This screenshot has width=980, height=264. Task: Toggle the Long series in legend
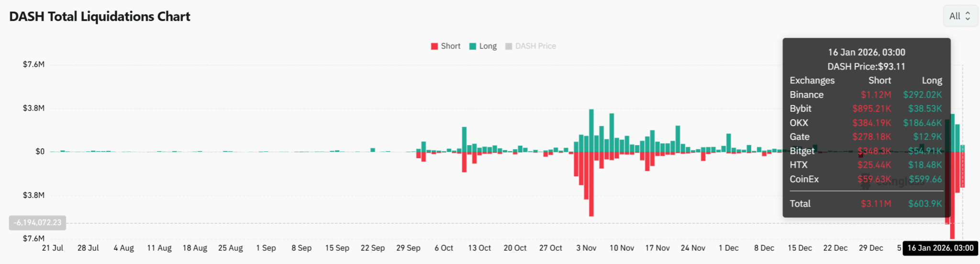tap(488, 46)
